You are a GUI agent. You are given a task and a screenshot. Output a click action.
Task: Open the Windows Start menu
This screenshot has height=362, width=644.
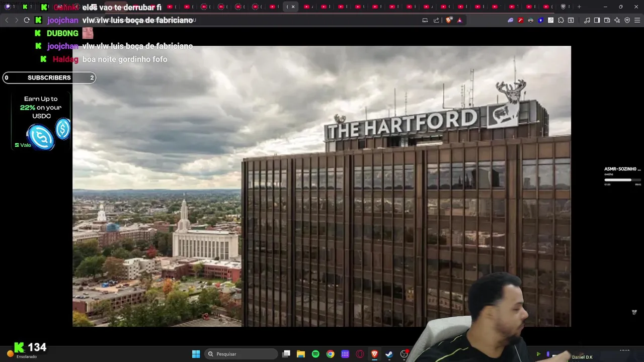196,354
